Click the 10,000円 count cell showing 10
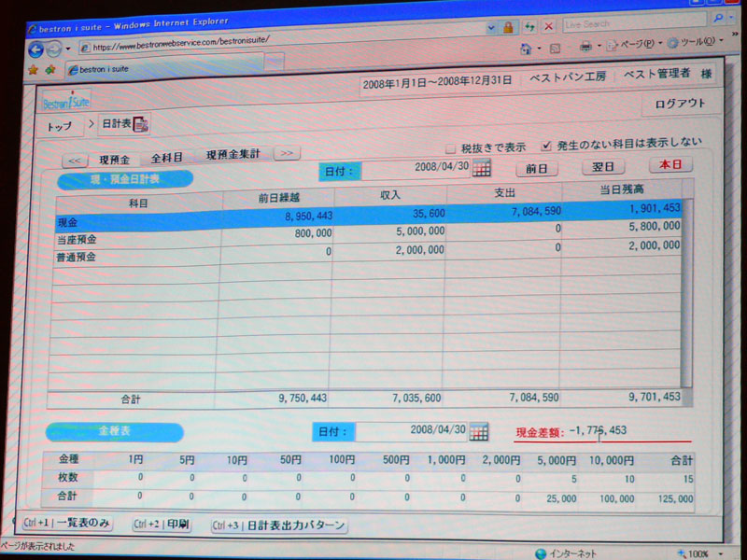The width and height of the screenshot is (747, 560). pyautogui.click(x=608, y=479)
